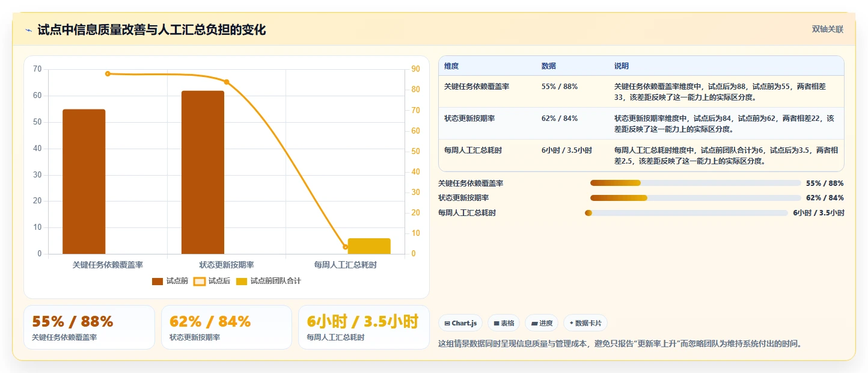The image size is (868, 373).
Task: Click the 每周人工汇总耗时 progress bar
Action: pyautogui.click(x=686, y=213)
